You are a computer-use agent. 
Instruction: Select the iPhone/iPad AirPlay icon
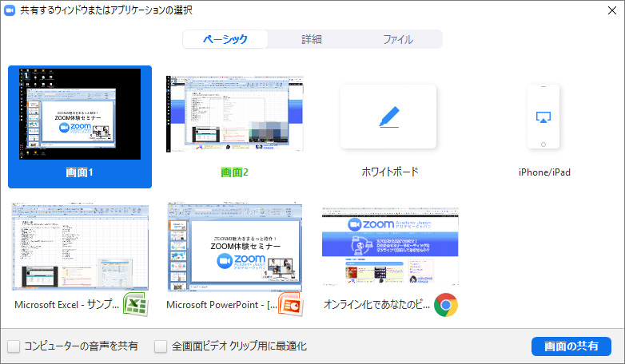point(543,117)
